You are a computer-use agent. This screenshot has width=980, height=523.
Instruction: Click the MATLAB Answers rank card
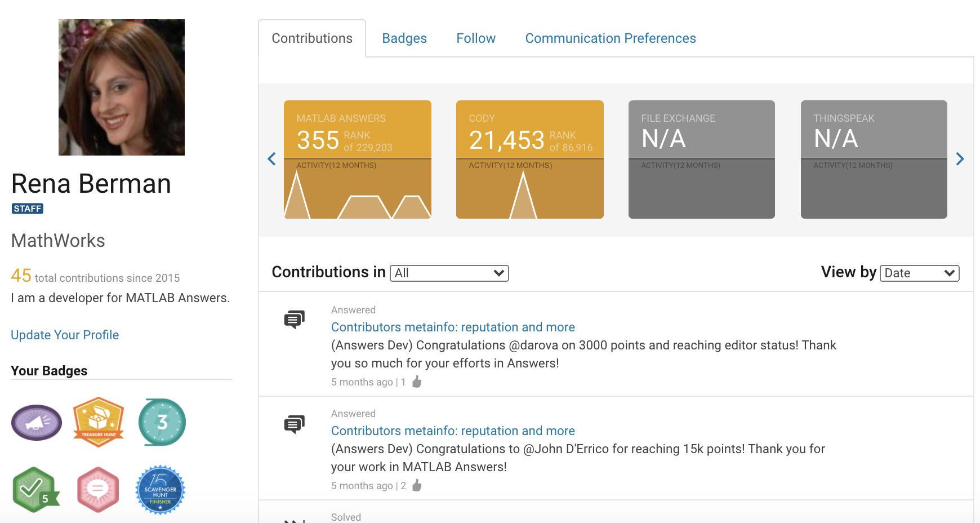(x=357, y=159)
